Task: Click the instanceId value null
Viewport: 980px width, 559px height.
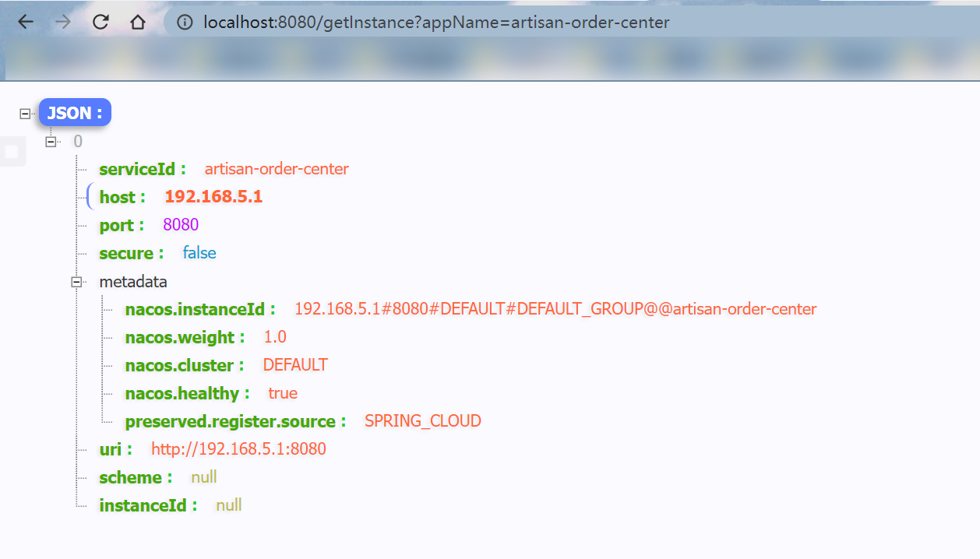Action: 229,505
